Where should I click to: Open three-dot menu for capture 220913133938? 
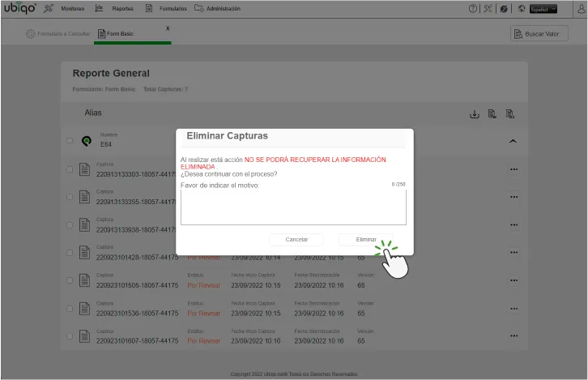click(514, 224)
